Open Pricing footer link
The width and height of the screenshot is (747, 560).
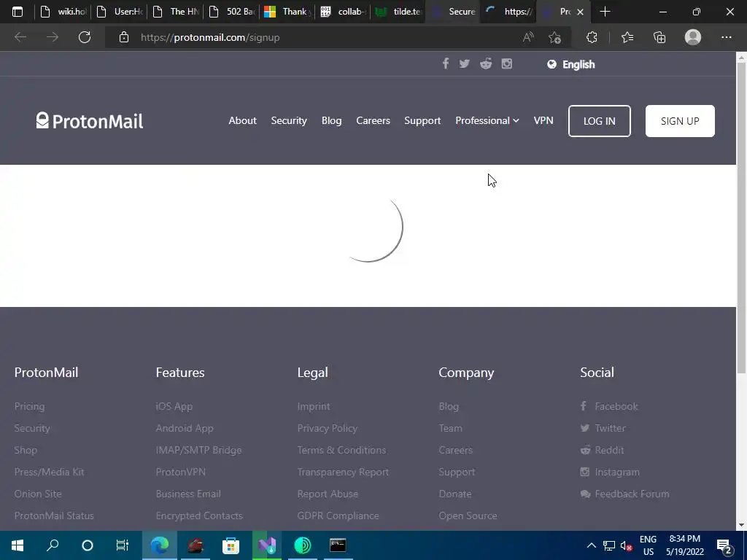coord(29,406)
